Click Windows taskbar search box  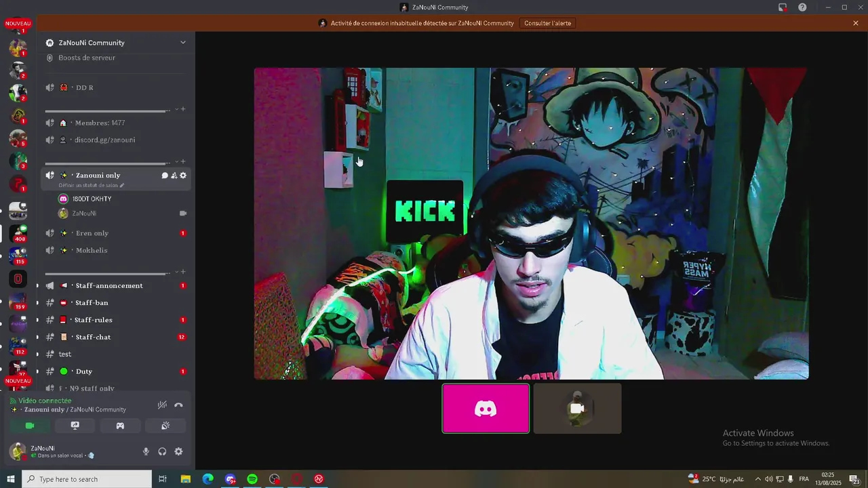pos(87,479)
